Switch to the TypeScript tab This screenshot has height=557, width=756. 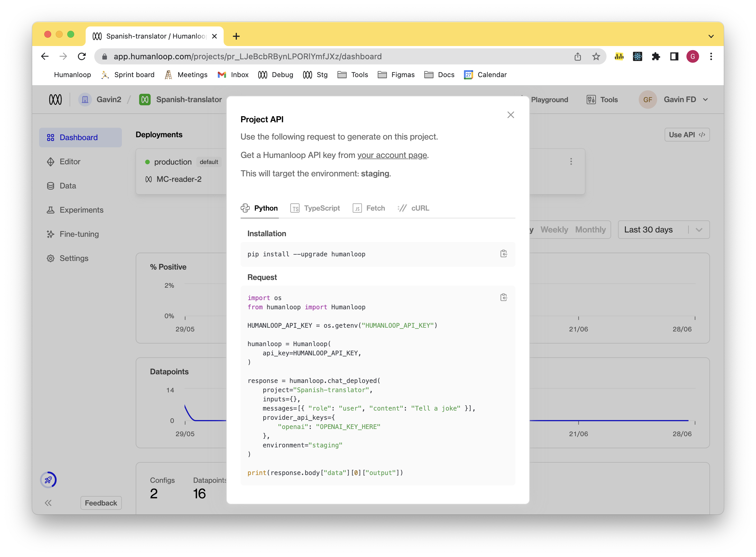(x=315, y=208)
